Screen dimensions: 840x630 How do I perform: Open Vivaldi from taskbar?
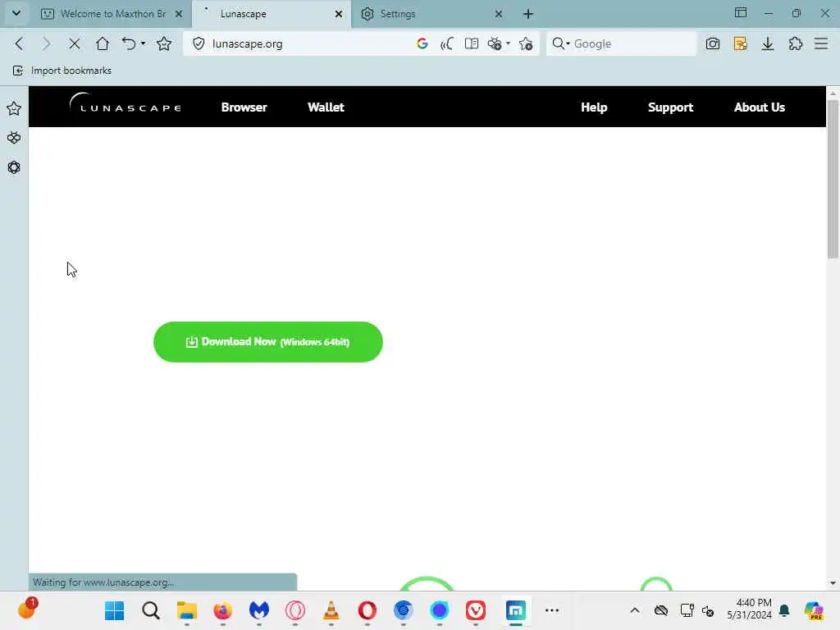pos(476,610)
